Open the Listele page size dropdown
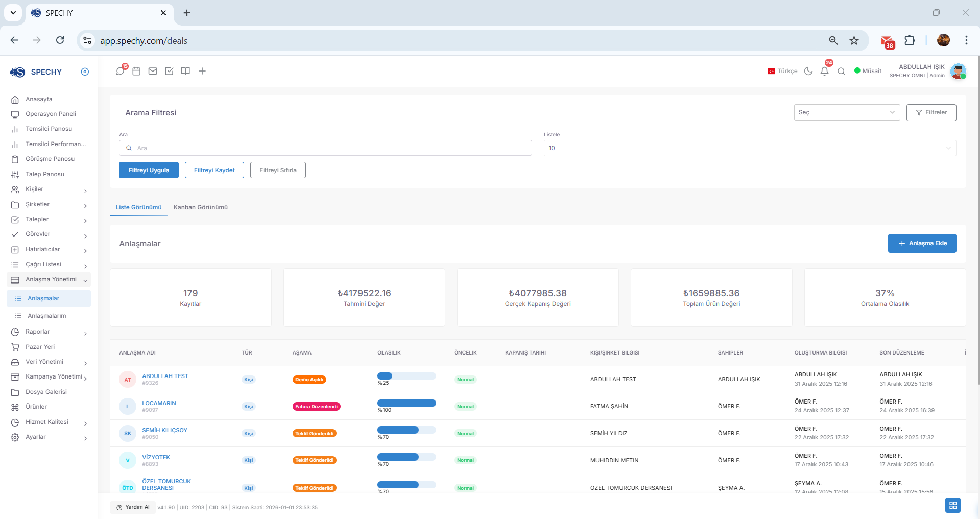Screen dimensions: 980x519 pyautogui.click(x=750, y=148)
